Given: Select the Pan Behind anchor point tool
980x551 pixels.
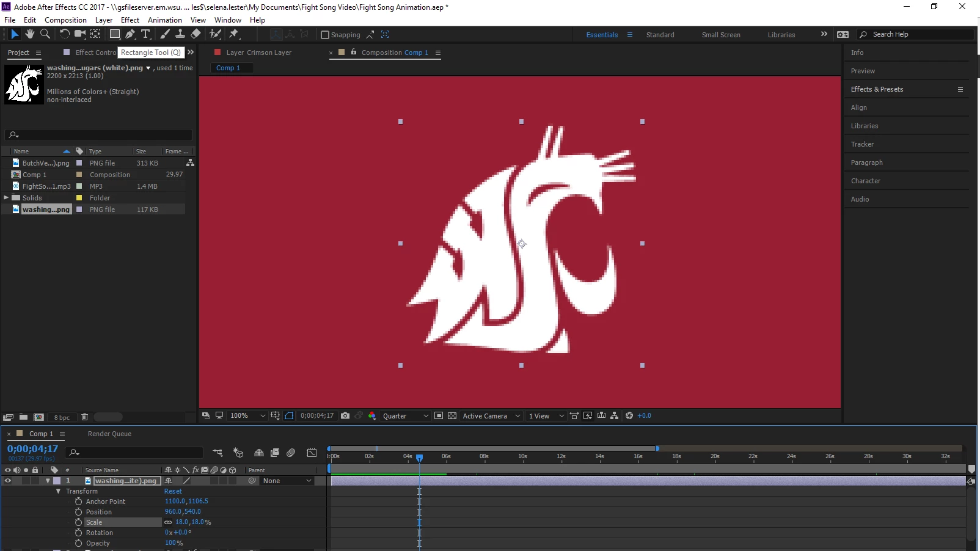Looking at the screenshot, I should point(96,34).
